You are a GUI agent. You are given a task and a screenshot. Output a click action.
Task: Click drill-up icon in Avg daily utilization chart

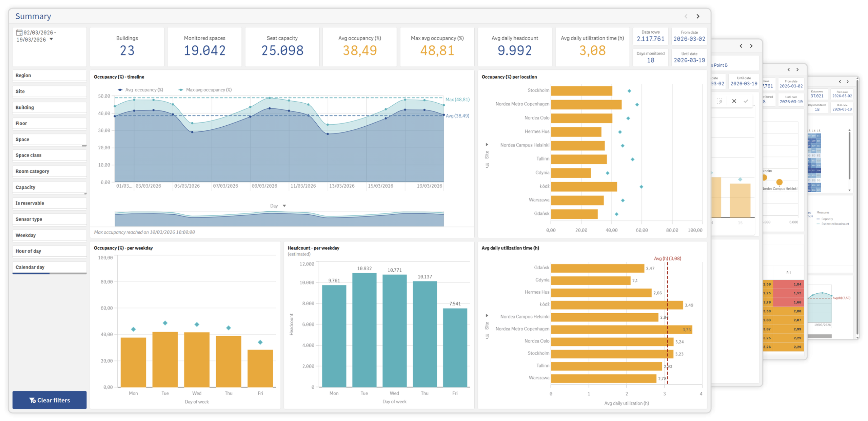(487, 337)
